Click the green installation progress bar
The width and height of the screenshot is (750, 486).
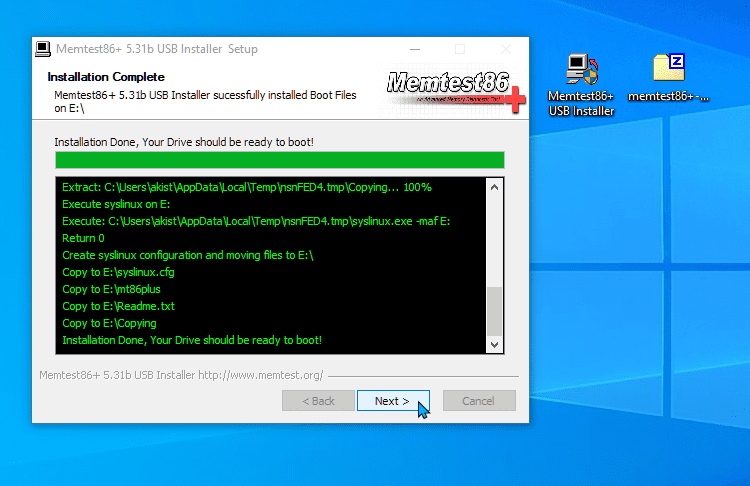(280, 160)
